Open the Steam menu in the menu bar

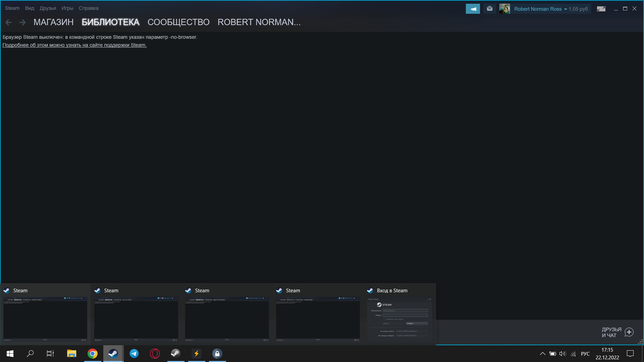[x=12, y=8]
